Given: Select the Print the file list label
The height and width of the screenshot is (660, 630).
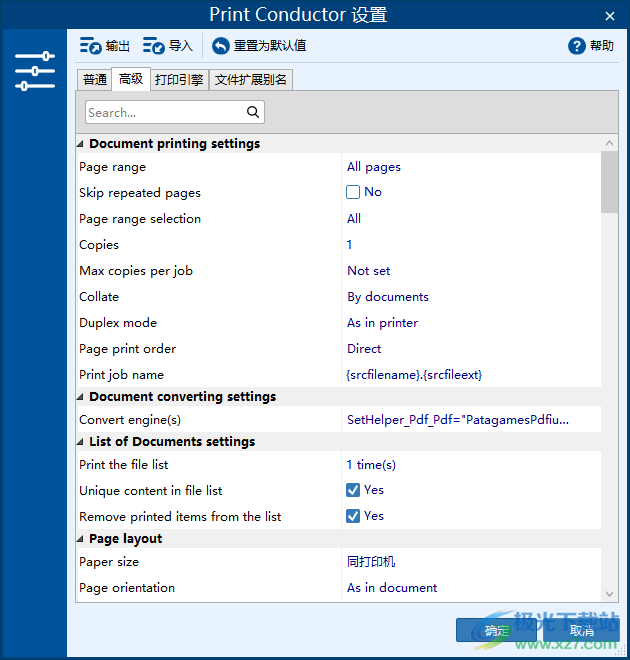Looking at the screenshot, I should tap(124, 465).
